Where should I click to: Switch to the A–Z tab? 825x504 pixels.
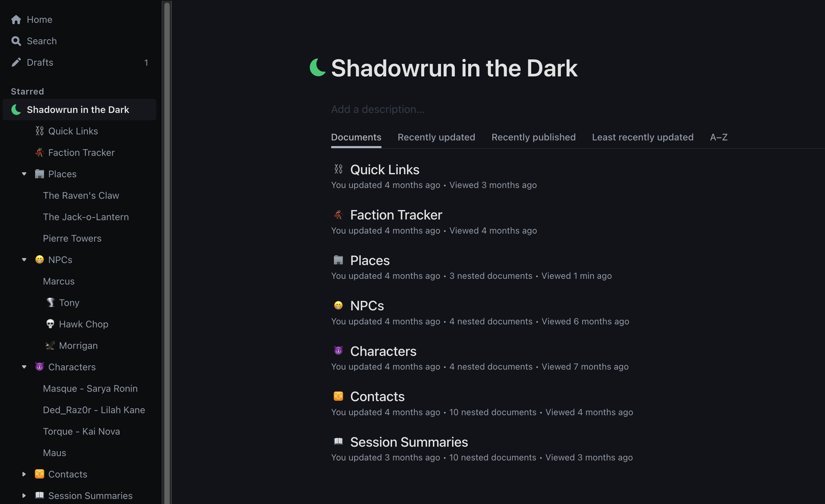(718, 137)
